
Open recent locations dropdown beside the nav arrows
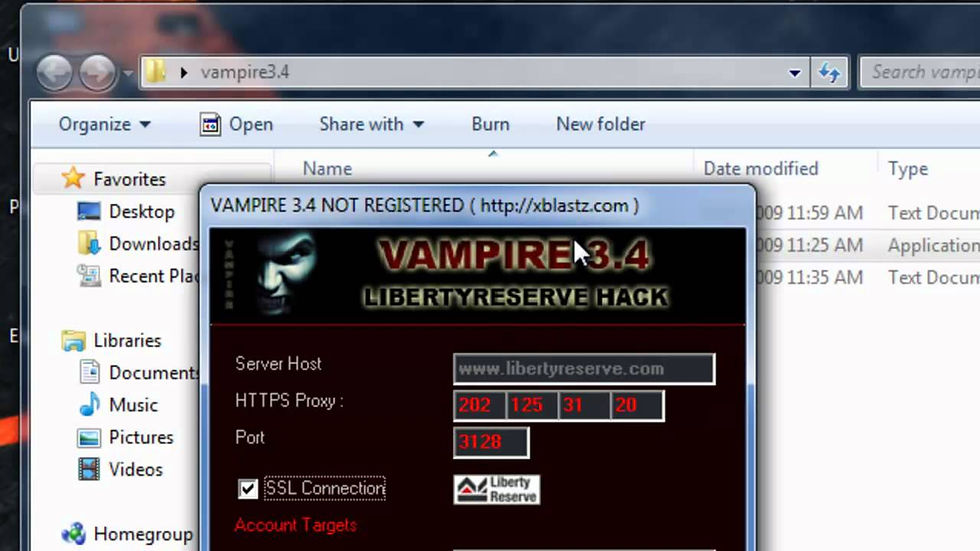[128, 73]
